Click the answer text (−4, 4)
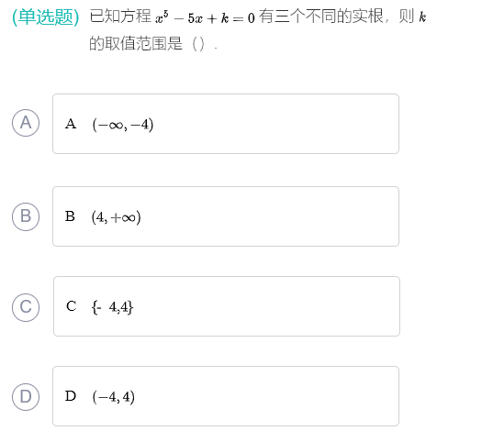 (114, 397)
